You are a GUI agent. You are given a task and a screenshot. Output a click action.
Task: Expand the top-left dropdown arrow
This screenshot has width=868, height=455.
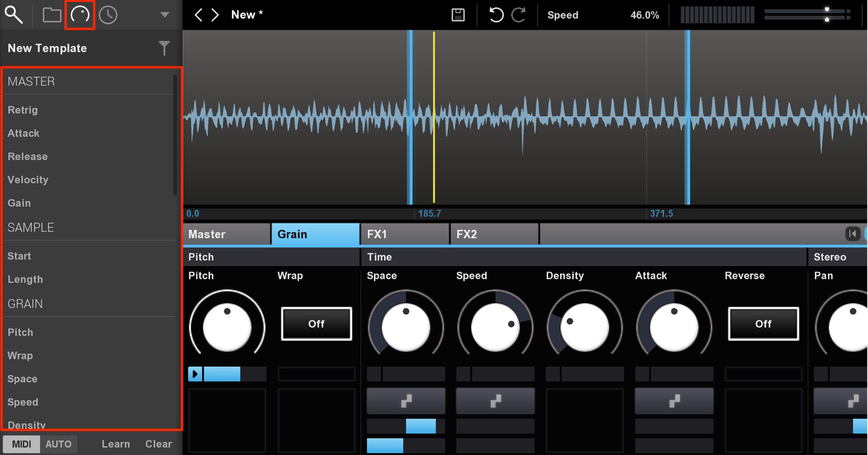(x=165, y=15)
